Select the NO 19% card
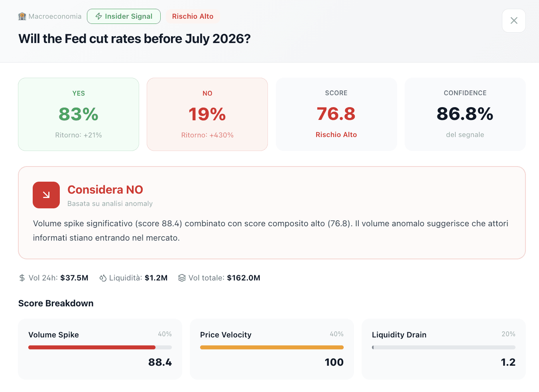Viewport: 539px width, 392px height. 207,114
